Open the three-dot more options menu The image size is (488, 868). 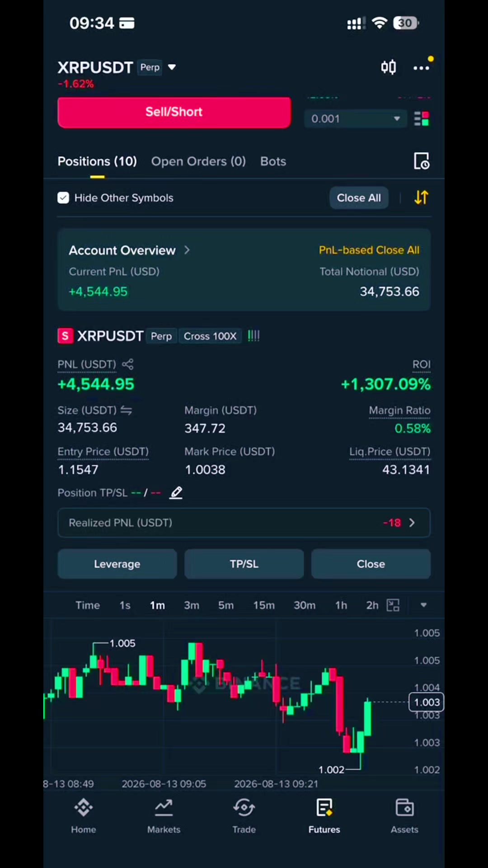(x=421, y=68)
